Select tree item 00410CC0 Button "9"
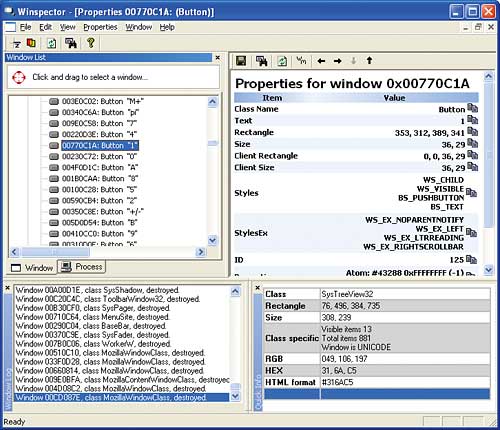 100,233
